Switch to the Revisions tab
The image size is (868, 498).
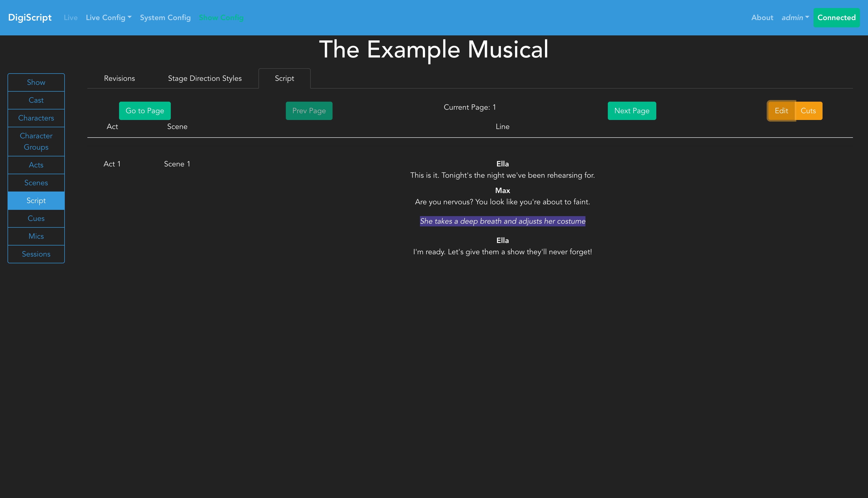[x=119, y=78]
